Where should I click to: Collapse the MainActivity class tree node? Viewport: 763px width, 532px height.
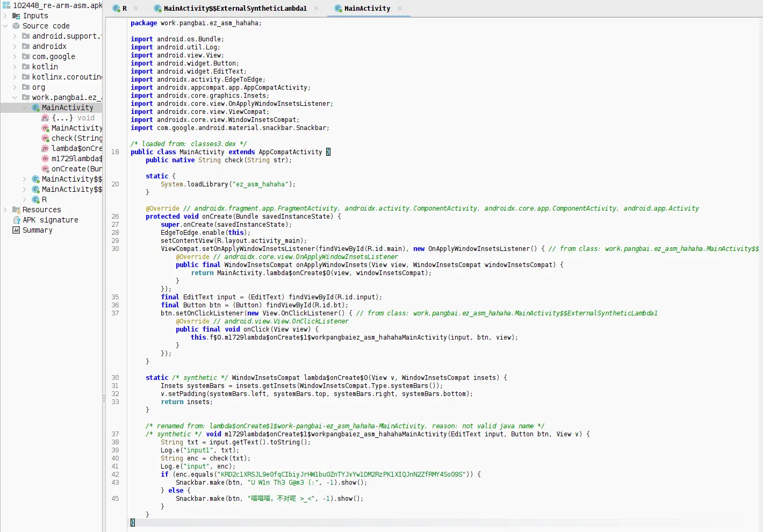24,107
